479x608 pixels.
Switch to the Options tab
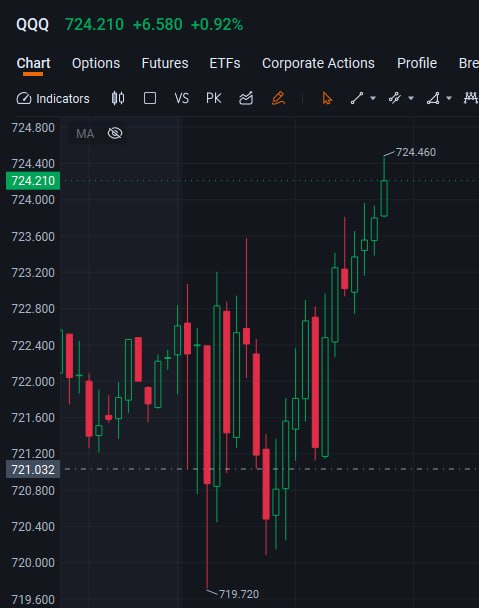tap(96, 63)
